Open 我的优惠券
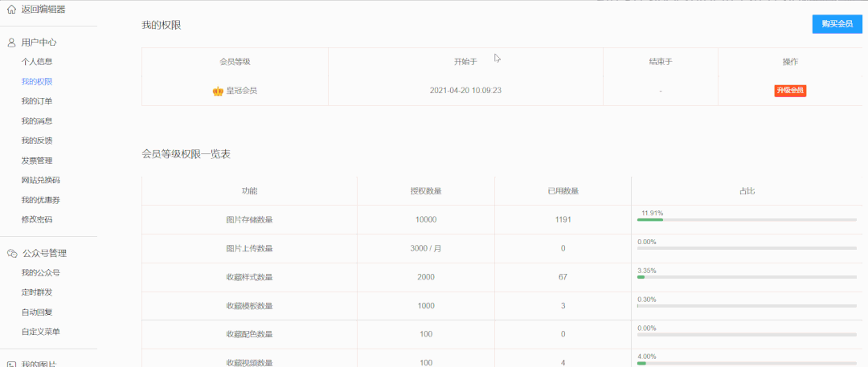 (41, 200)
